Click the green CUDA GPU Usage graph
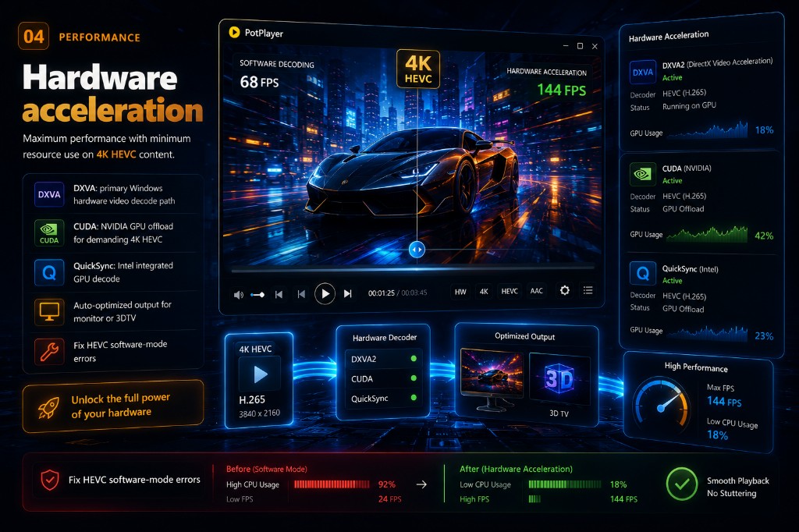 (708, 233)
